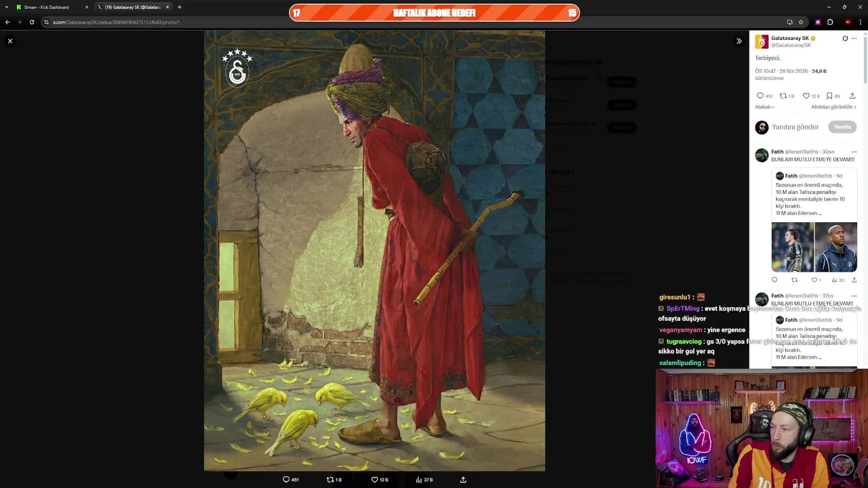The width and height of the screenshot is (868, 488).
Task: Open the browser three-dot menu
Action: point(861,22)
